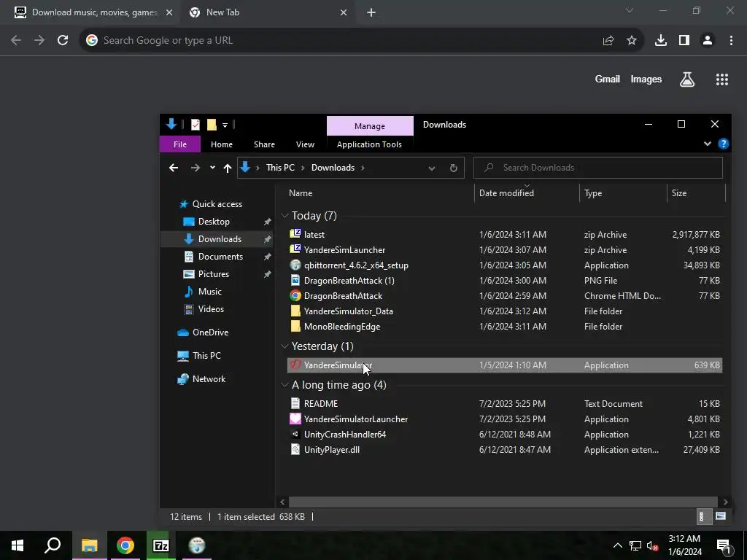Open taskbar search magnifier
The width and height of the screenshot is (747, 560).
[x=53, y=545]
